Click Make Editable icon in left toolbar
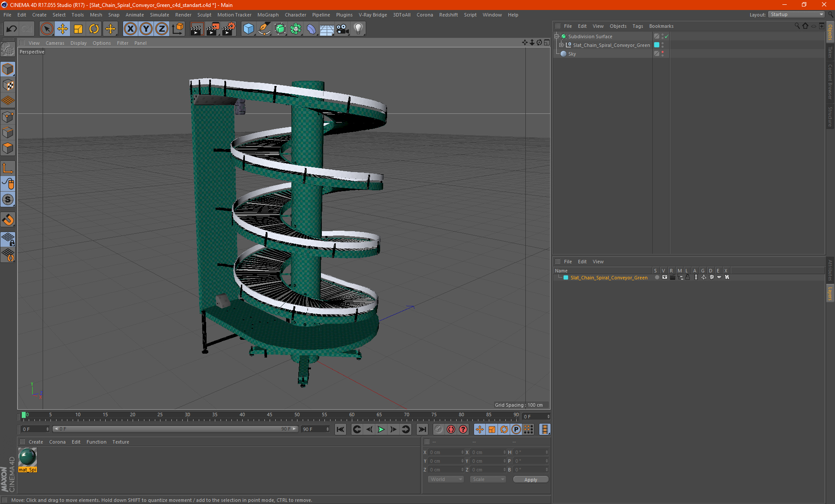835x504 pixels. pyautogui.click(x=8, y=50)
